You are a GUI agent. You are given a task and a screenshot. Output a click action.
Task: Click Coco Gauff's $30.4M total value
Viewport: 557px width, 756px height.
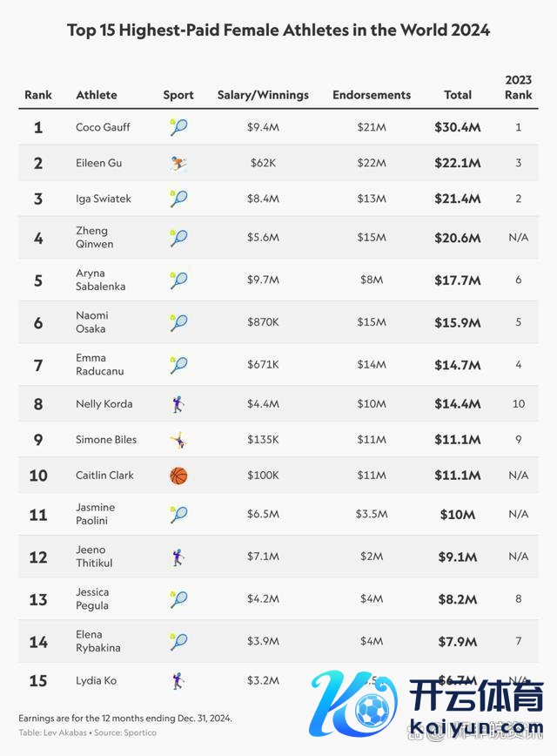click(458, 127)
